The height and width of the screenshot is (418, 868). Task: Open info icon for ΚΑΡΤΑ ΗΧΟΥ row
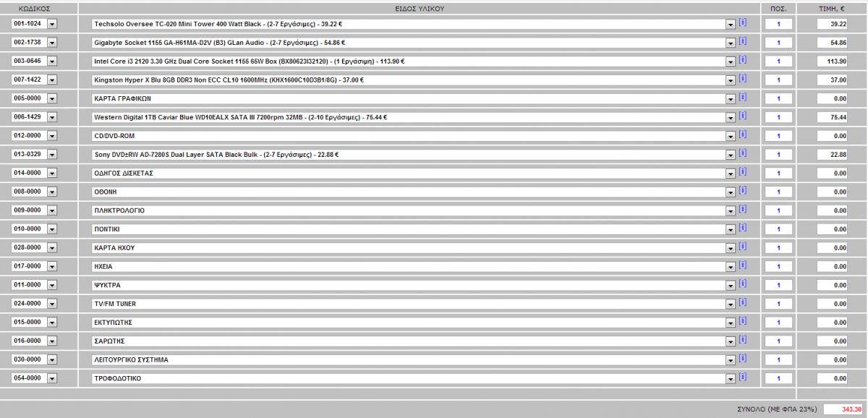click(x=742, y=247)
